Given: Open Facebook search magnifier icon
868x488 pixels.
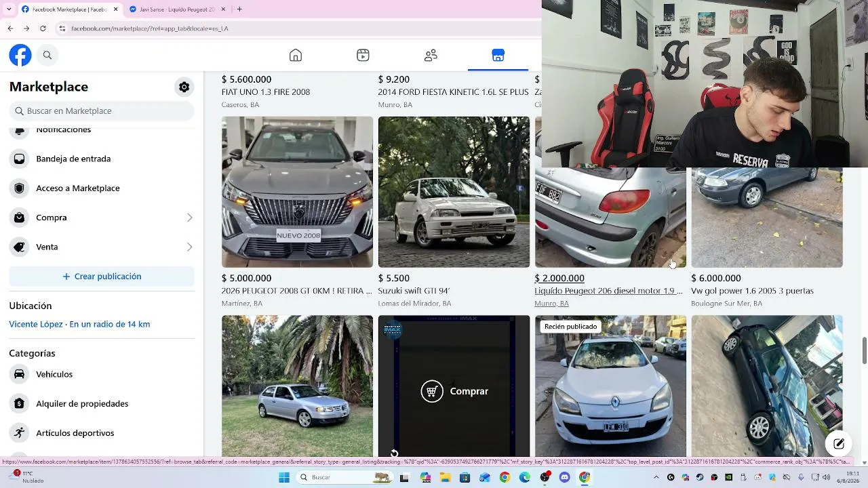Looking at the screenshot, I should click(x=47, y=55).
